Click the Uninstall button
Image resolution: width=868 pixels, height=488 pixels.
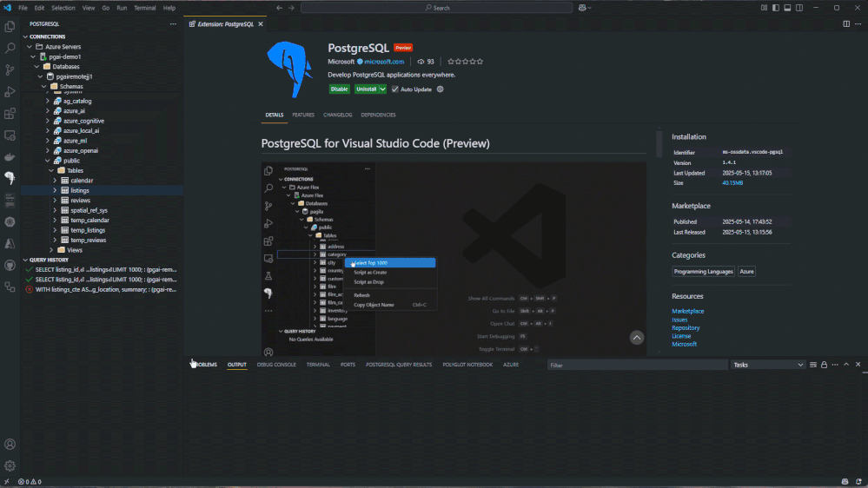point(366,89)
